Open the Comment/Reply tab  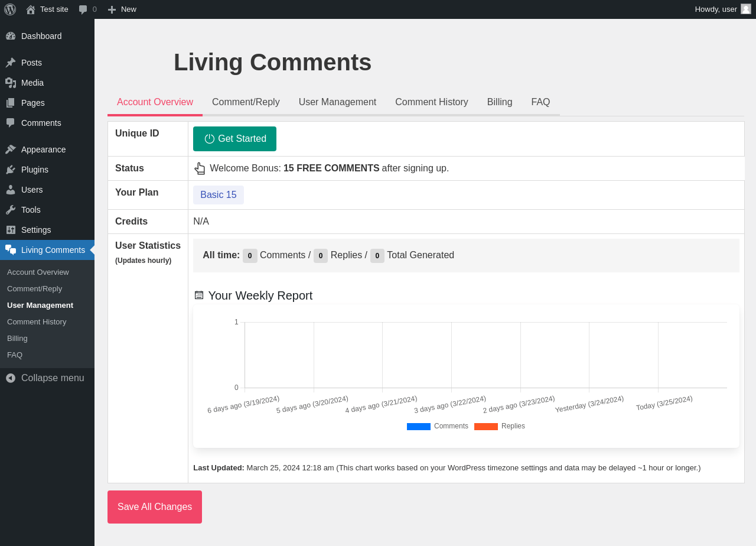[x=246, y=102]
